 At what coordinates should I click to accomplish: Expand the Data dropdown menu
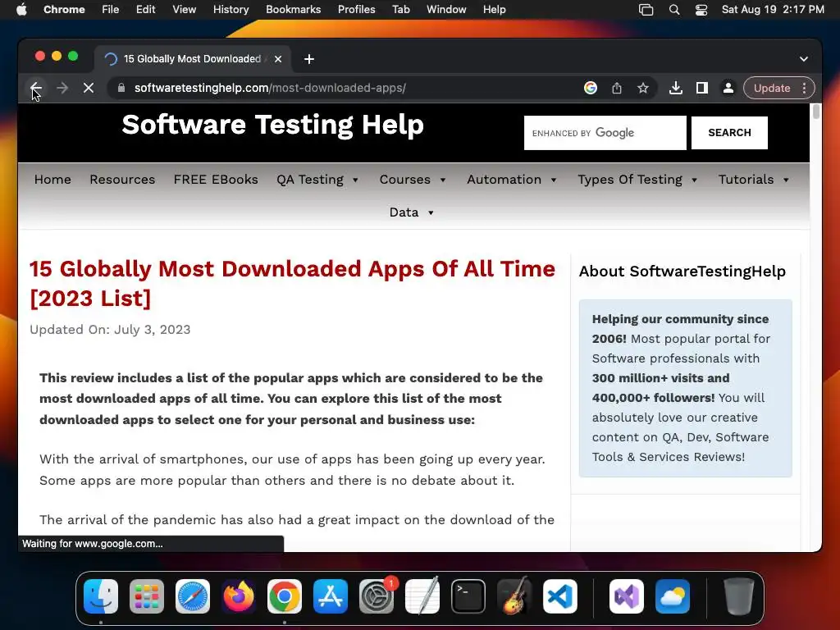coord(412,212)
